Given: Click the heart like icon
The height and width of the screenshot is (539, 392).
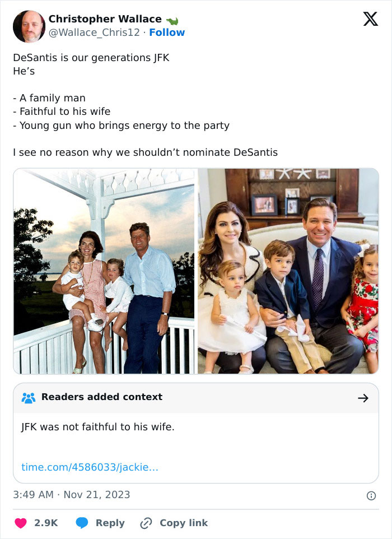Looking at the screenshot, I should tap(21, 523).
